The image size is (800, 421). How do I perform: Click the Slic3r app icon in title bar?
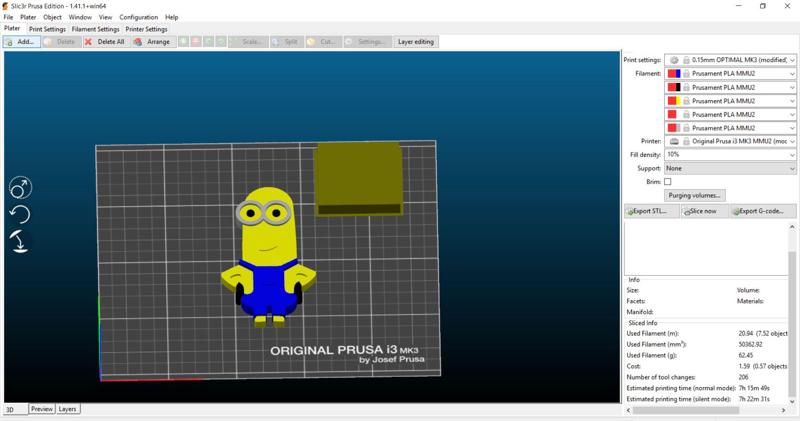pos(6,6)
